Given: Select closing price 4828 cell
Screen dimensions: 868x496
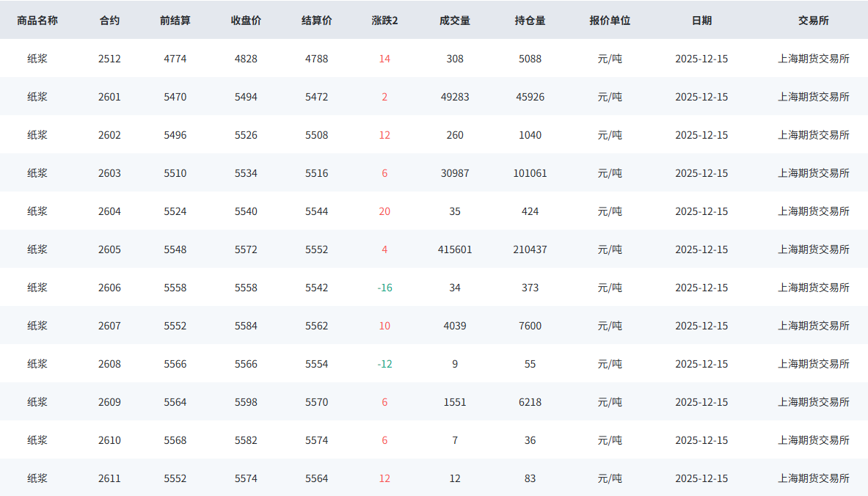Looking at the screenshot, I should tap(246, 59).
